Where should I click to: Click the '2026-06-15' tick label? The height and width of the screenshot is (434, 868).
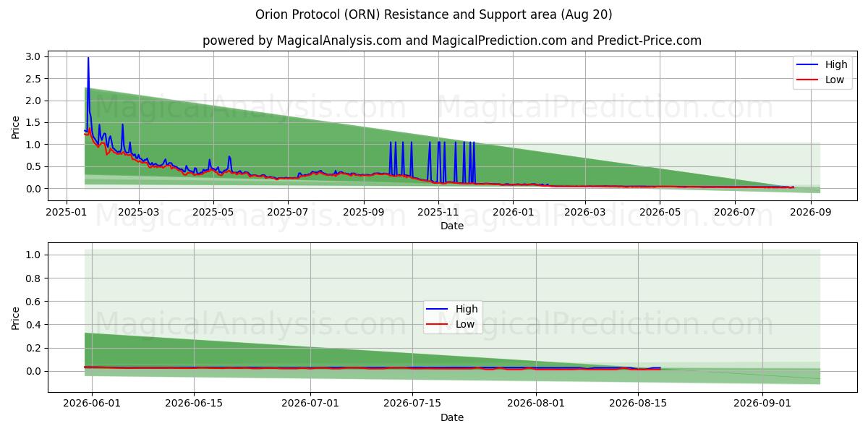point(194,404)
